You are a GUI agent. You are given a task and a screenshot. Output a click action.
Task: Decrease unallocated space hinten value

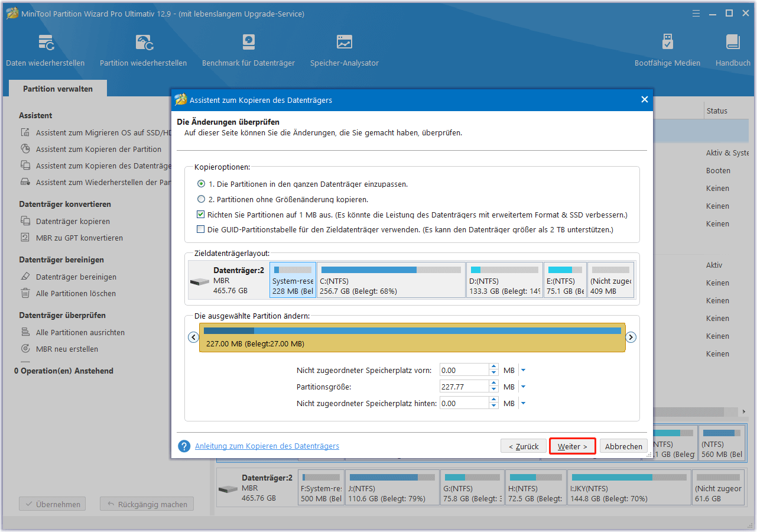pyautogui.click(x=493, y=407)
